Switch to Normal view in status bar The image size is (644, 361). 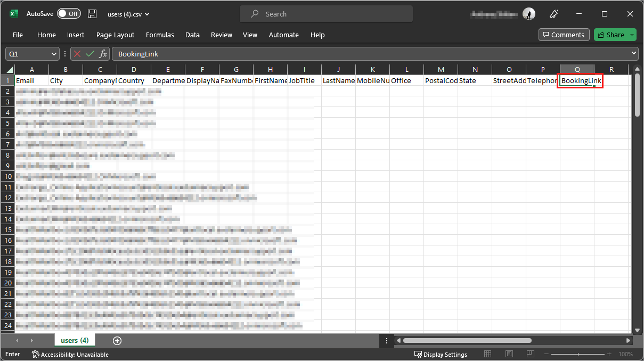487,354
